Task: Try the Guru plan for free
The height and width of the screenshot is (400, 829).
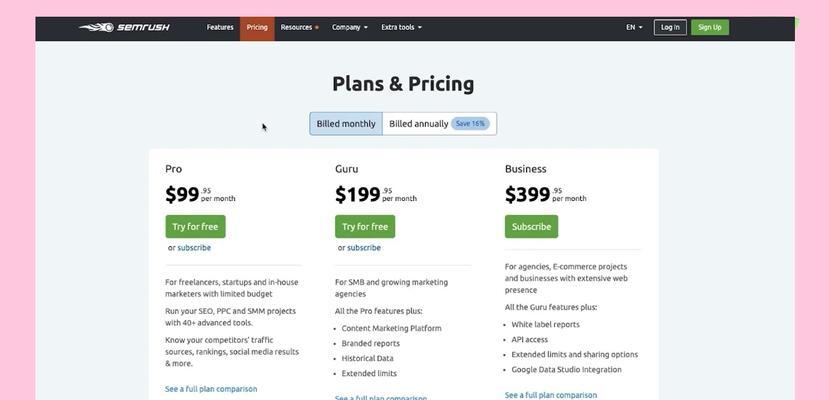Action: point(365,227)
